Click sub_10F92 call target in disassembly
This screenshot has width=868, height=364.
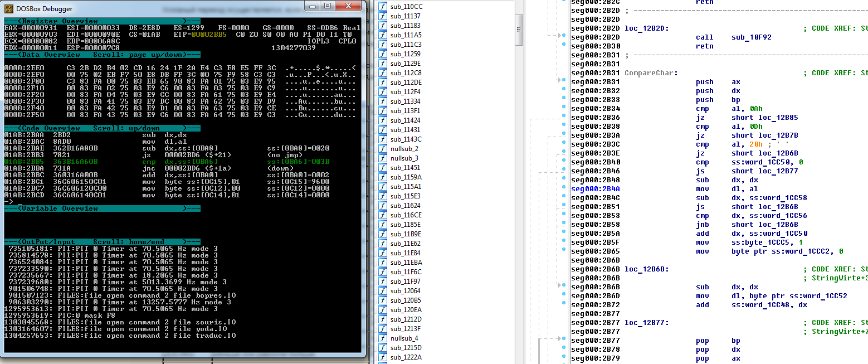pos(750,37)
